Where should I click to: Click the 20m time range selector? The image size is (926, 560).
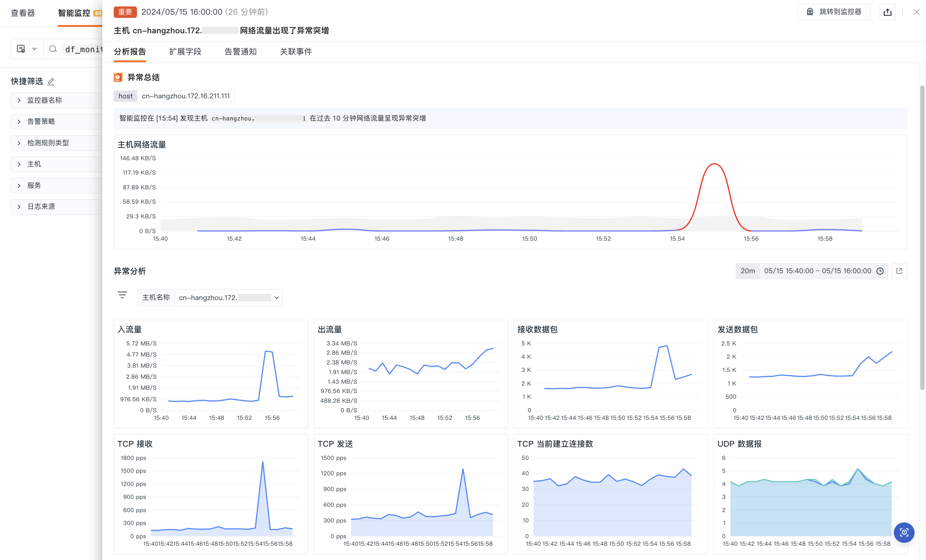click(x=748, y=271)
